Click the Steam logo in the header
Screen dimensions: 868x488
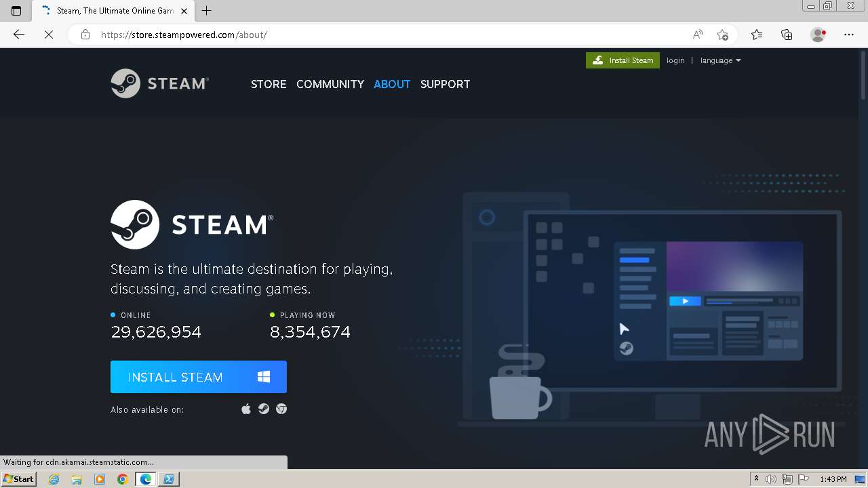pyautogui.click(x=159, y=83)
